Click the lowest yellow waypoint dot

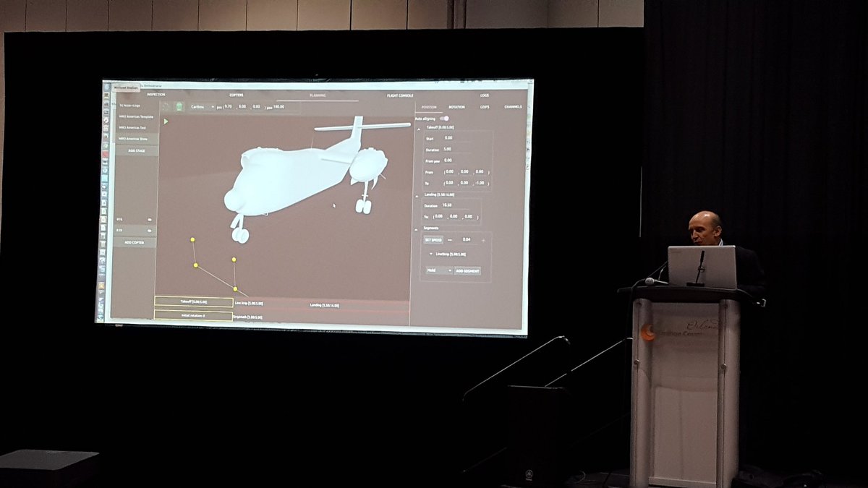pyautogui.click(x=235, y=289)
